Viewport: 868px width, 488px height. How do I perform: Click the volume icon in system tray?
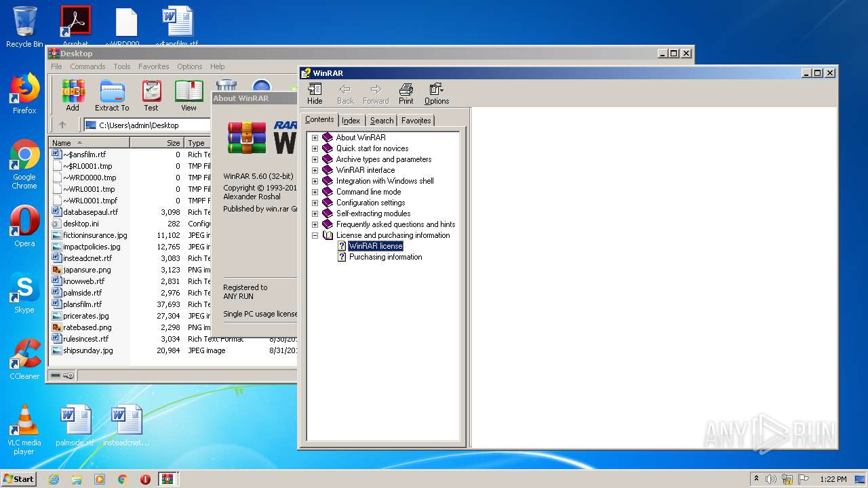tap(771, 479)
